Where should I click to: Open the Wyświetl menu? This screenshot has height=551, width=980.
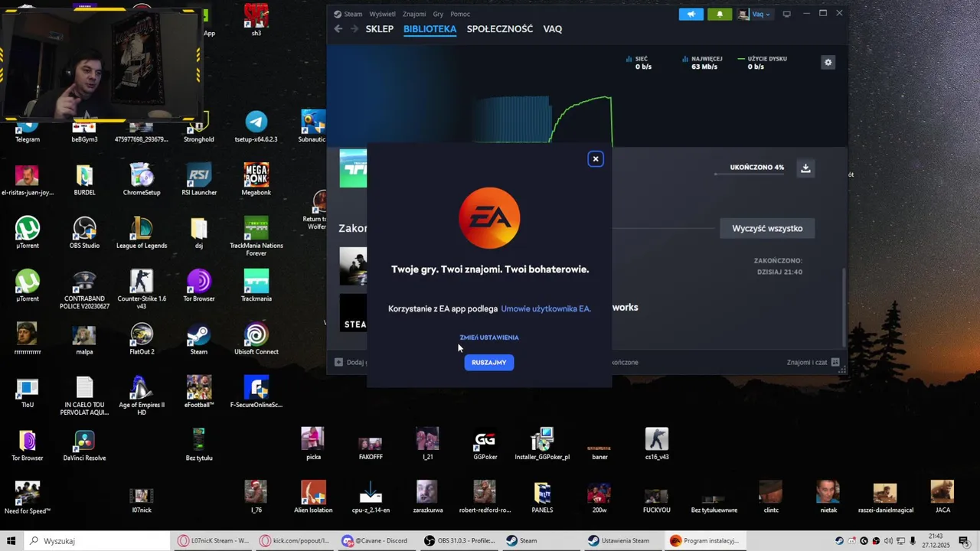[x=382, y=14]
